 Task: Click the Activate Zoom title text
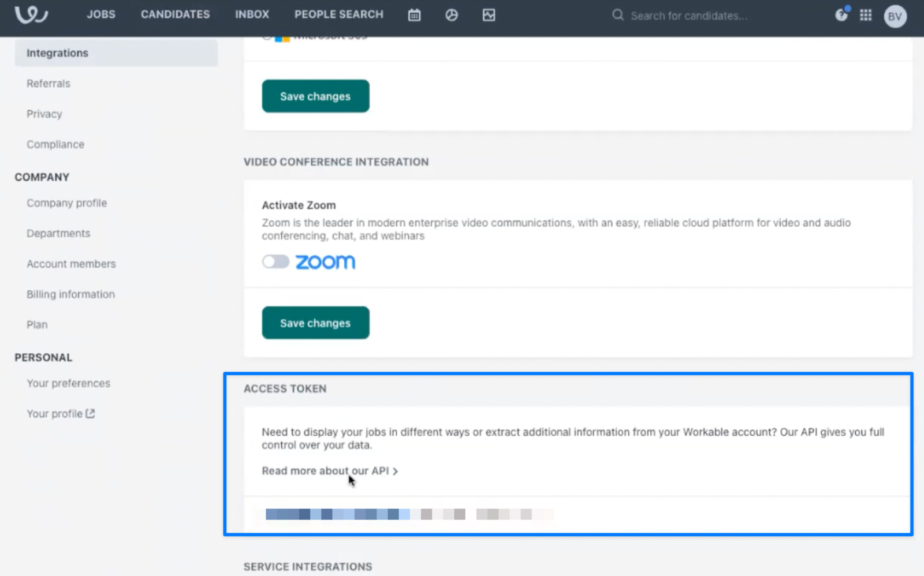point(299,205)
